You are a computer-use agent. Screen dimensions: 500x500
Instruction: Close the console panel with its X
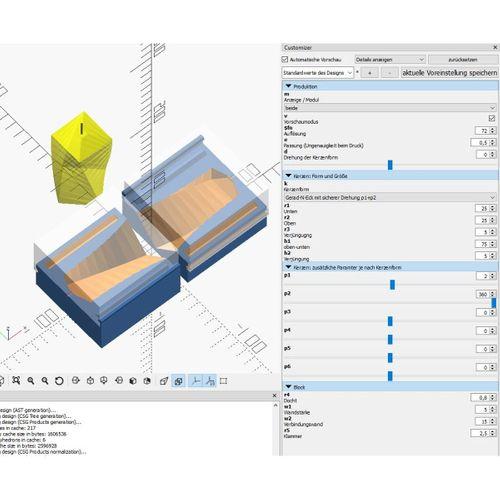coord(274,395)
